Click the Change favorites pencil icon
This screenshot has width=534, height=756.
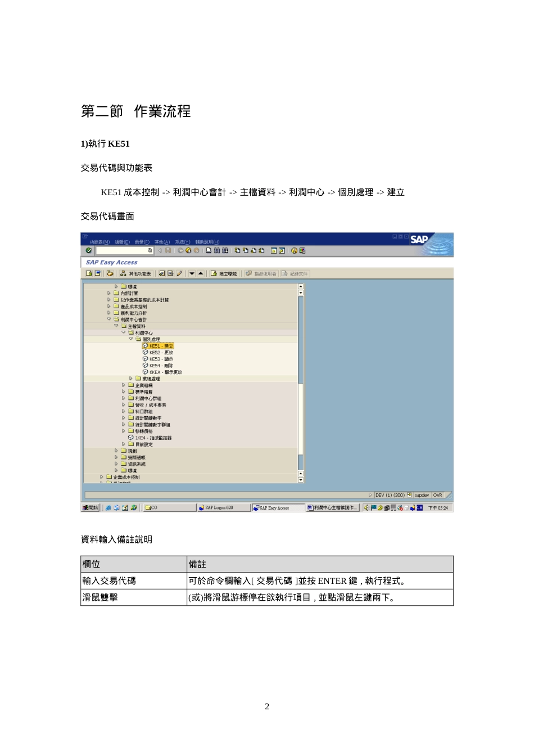(x=179, y=273)
